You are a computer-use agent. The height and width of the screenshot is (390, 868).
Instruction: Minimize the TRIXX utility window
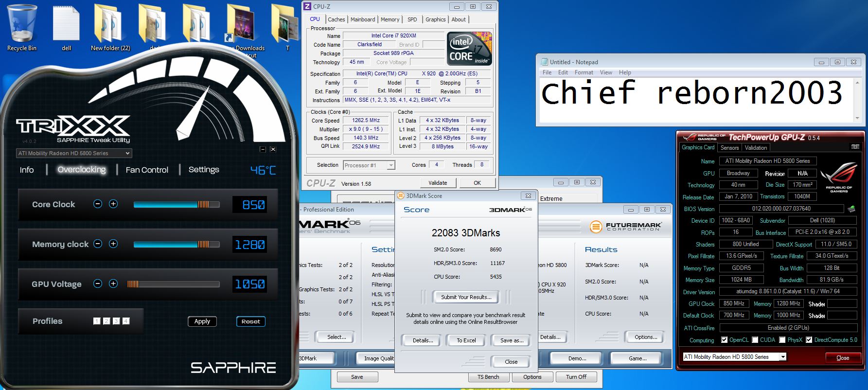click(x=263, y=149)
